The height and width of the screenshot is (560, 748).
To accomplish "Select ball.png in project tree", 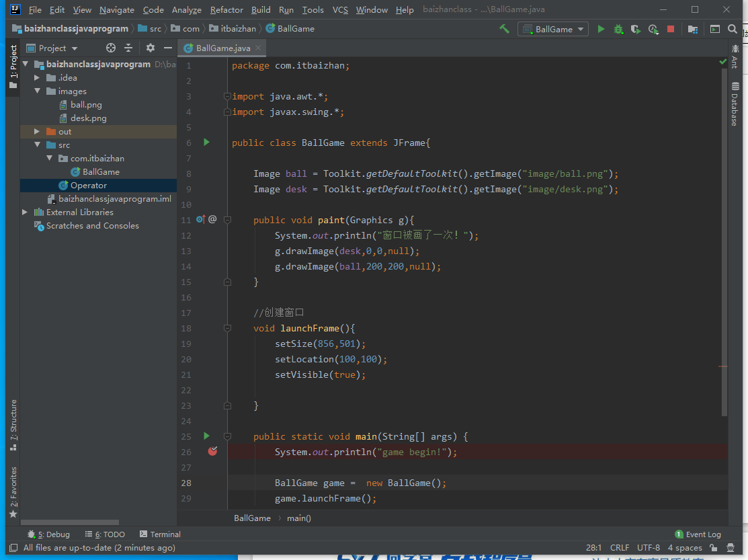I will click(86, 104).
